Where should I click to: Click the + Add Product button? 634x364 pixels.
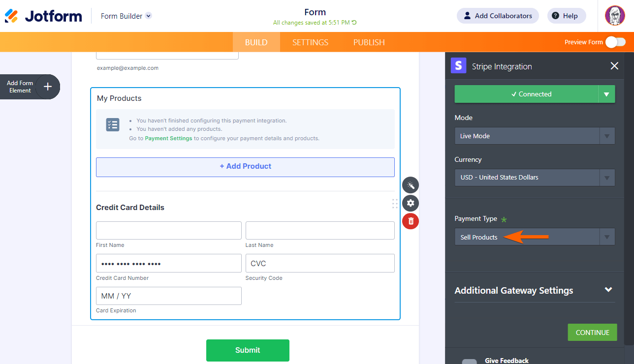coord(245,167)
